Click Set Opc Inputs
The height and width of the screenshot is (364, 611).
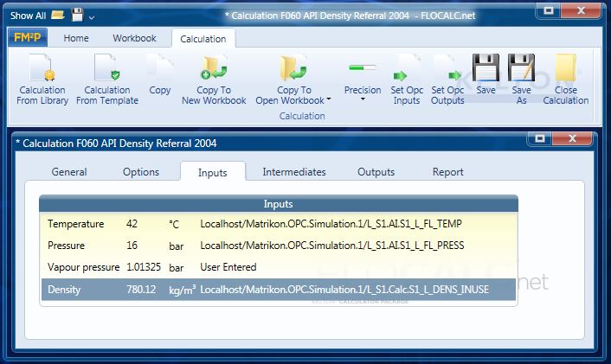click(407, 80)
